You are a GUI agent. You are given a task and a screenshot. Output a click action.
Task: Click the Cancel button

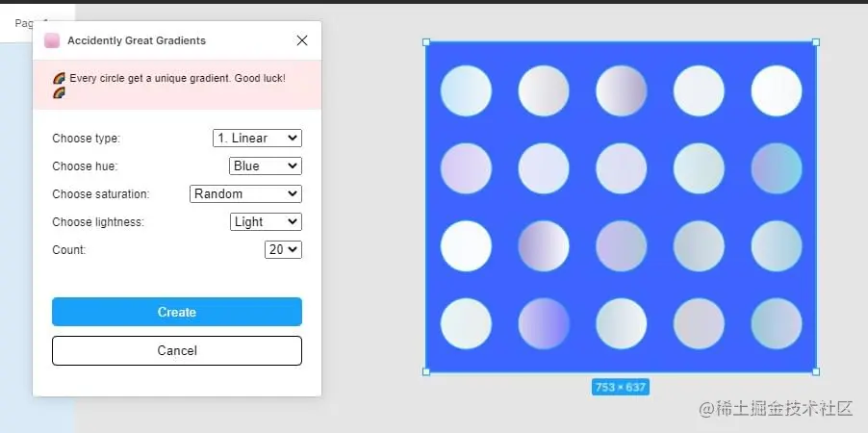(177, 350)
